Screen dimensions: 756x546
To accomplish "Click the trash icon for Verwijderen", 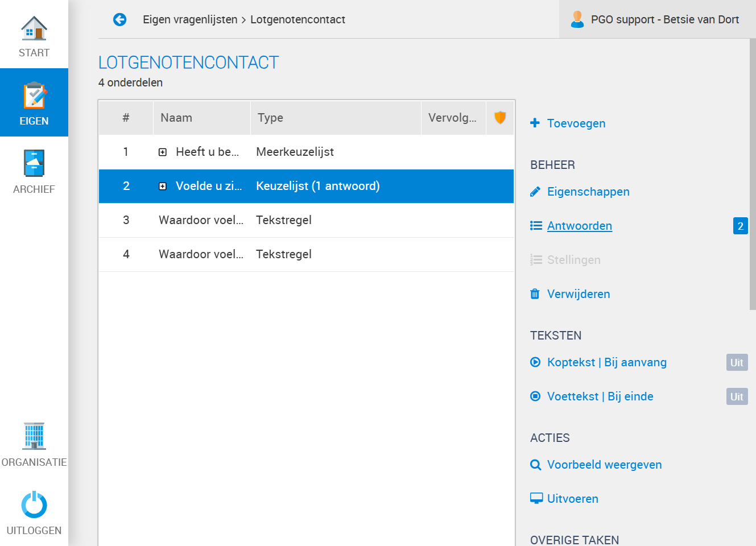I will click(535, 294).
